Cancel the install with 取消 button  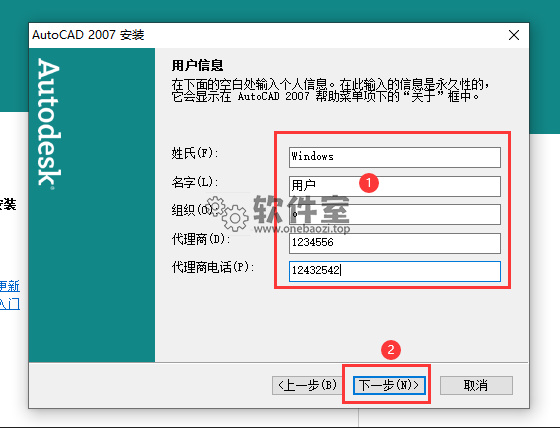[476, 385]
